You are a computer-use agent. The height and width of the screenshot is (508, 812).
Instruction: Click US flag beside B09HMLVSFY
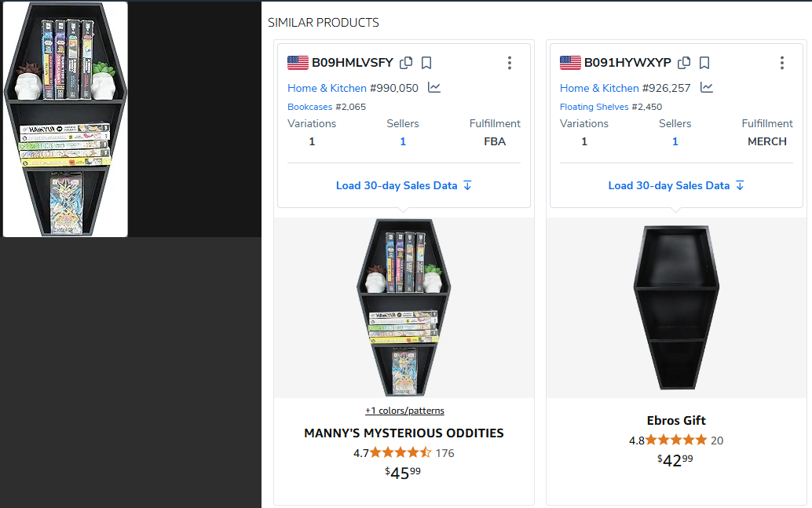[x=298, y=63]
